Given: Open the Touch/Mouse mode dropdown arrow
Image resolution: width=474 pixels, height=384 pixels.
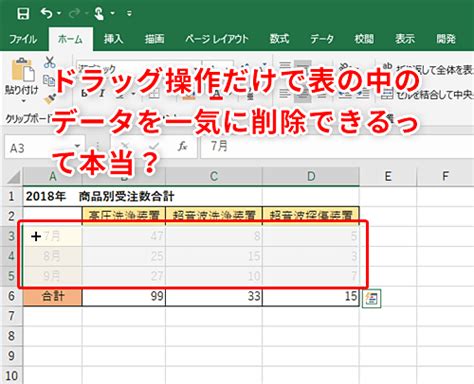Looking at the screenshot, I should point(113,13).
